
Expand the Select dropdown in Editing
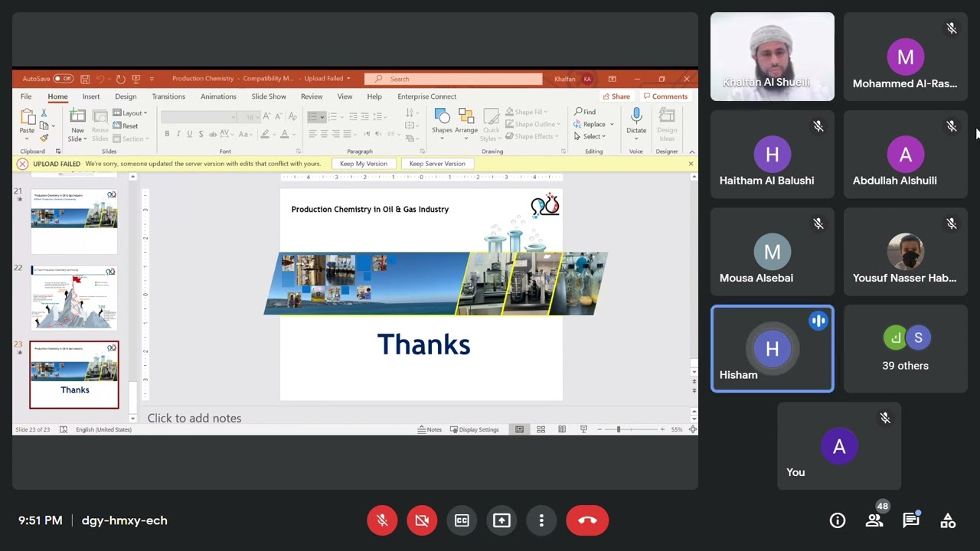tap(590, 136)
